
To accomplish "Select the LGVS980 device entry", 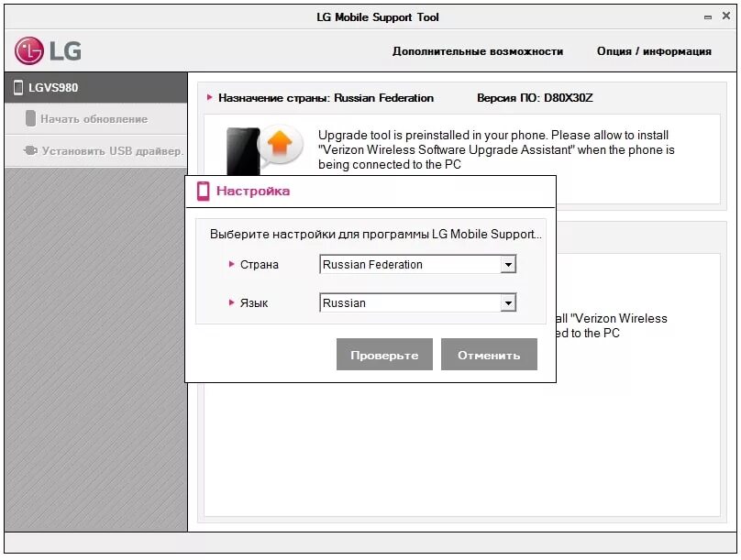I will pyautogui.click(x=96, y=87).
